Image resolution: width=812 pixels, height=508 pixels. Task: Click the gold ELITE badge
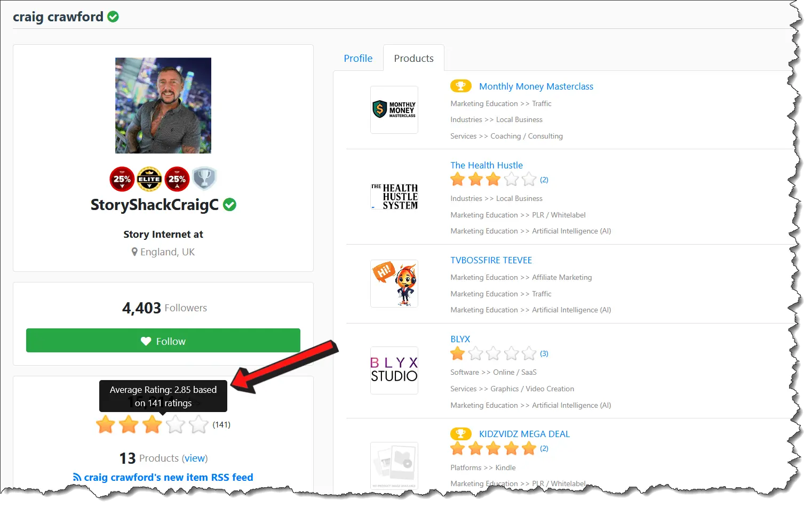click(149, 179)
